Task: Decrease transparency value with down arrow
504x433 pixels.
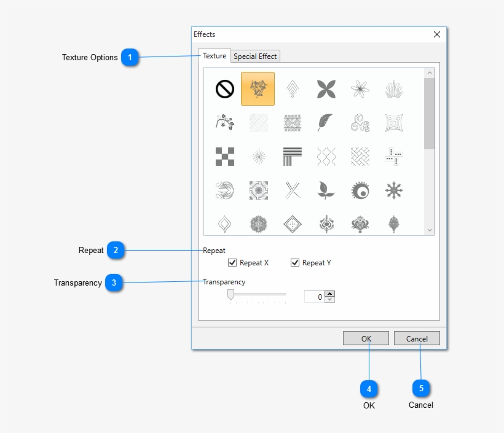Action: pos(330,300)
